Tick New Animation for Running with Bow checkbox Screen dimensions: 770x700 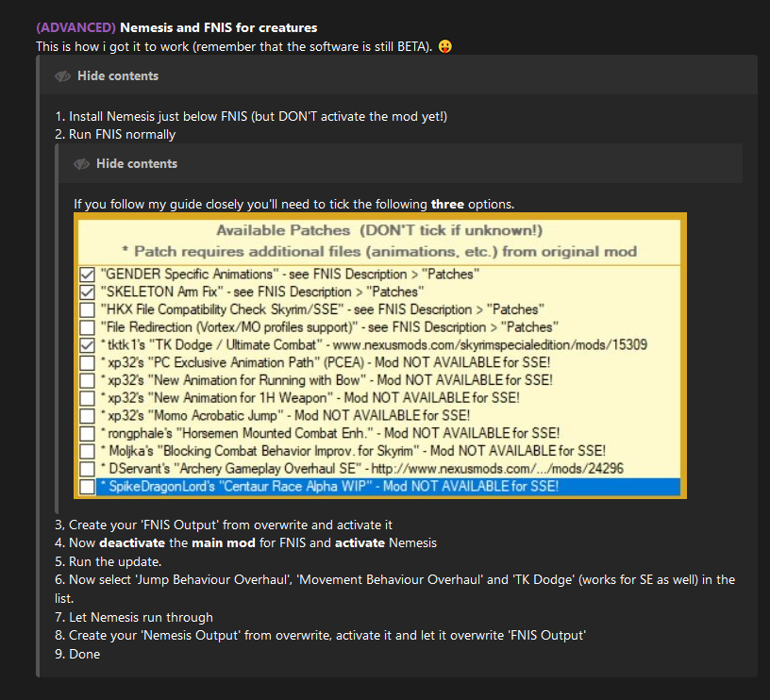click(x=88, y=380)
